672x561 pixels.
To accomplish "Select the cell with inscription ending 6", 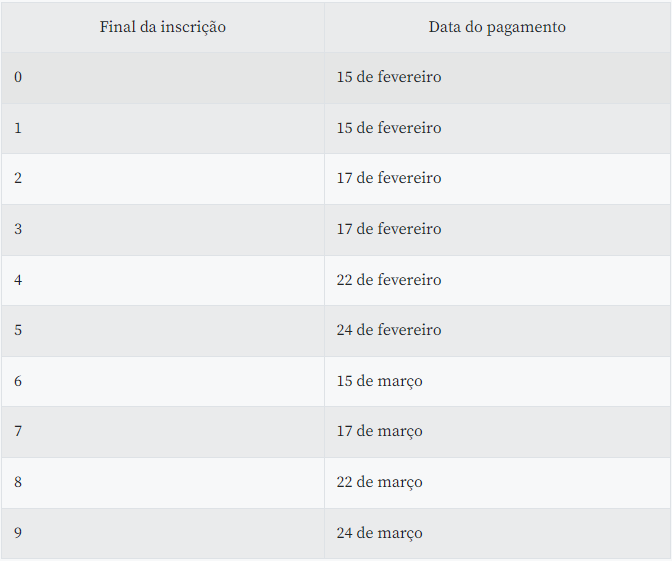I will point(163,381).
